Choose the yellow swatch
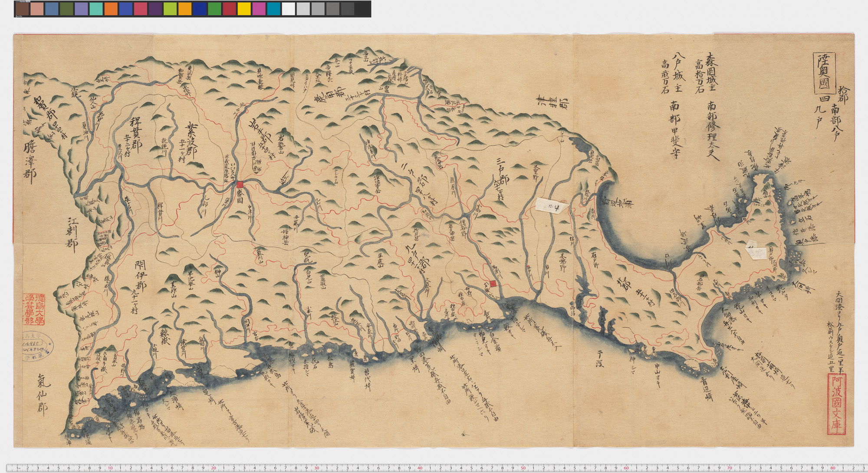The image size is (868, 473). point(244,9)
